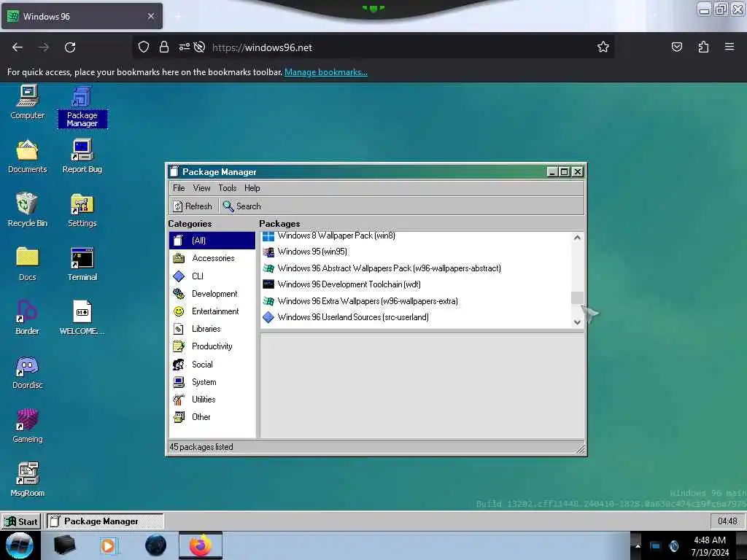Click the Manage bookmarks link
The width and height of the screenshot is (747, 560).
coord(326,72)
